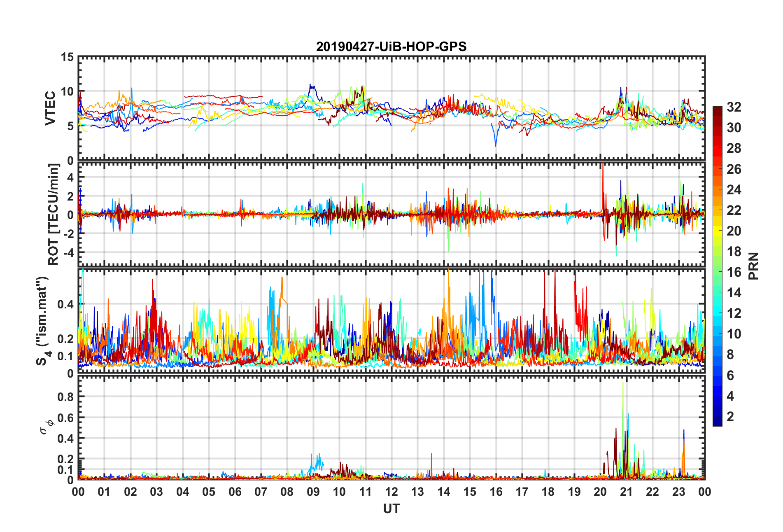Screen dimensions: 783x532
Task: Click UT axis hour label 21
Action: (x=627, y=492)
